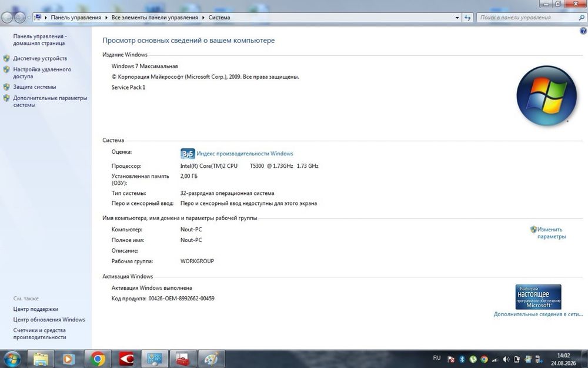Click the processor value Intel(R) Core(TM)2 CPU
Viewport: 588px width, 368px height.
(x=209, y=165)
